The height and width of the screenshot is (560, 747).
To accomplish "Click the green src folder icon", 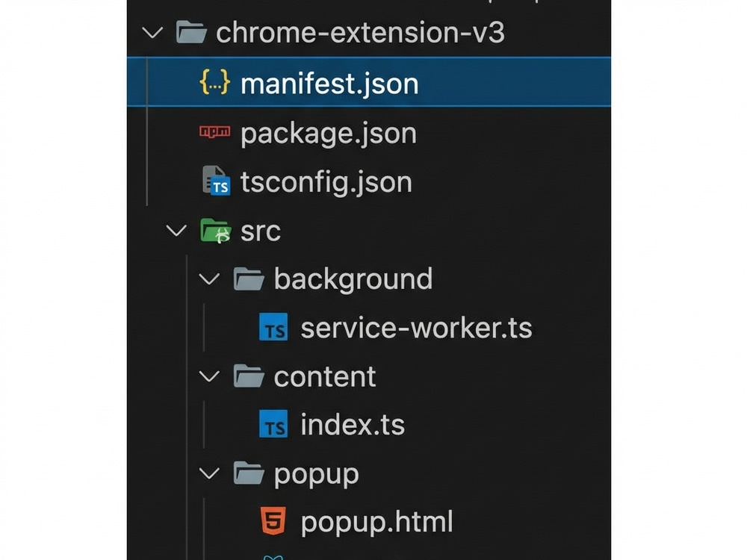I will 216,231.
